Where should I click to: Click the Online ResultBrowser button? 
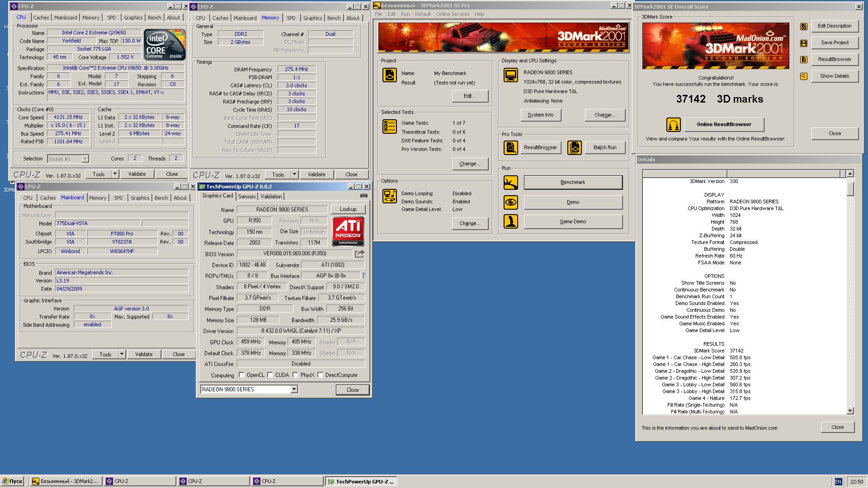tap(724, 124)
